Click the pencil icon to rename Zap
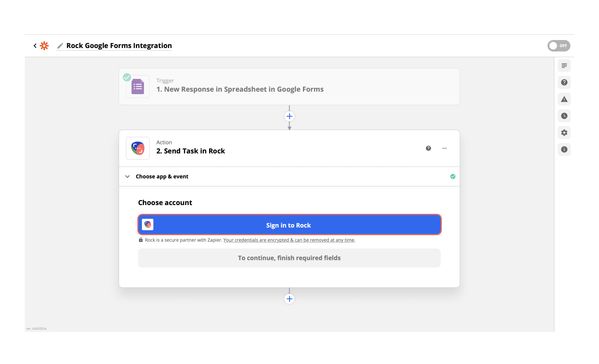599x364 pixels. click(60, 46)
